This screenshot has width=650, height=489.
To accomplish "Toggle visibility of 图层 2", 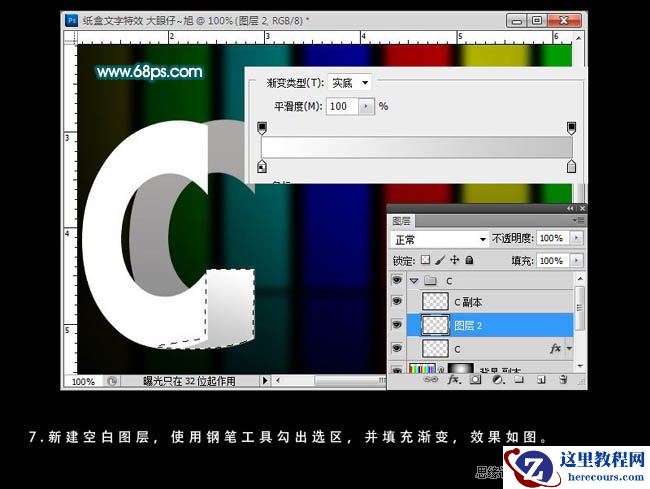I will pyautogui.click(x=397, y=325).
